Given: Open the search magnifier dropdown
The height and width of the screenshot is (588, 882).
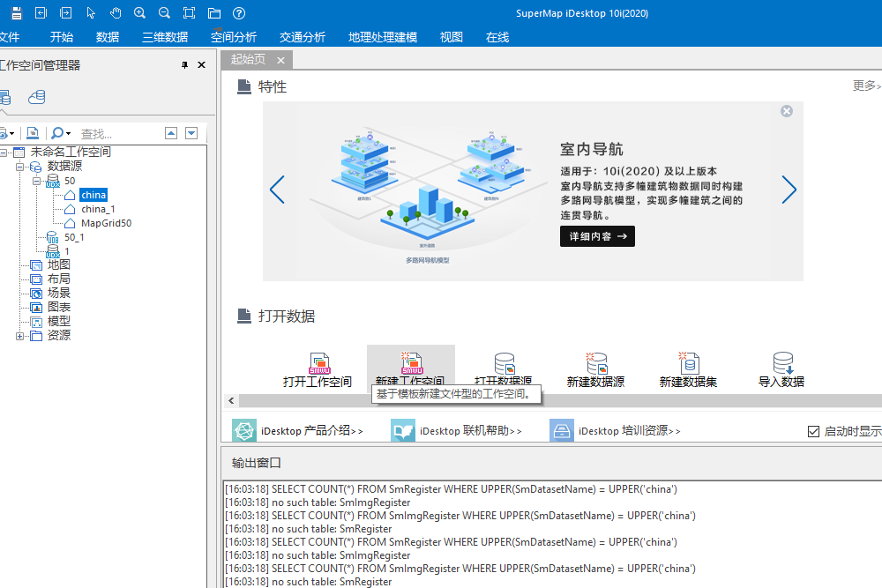Looking at the screenshot, I should [61, 133].
